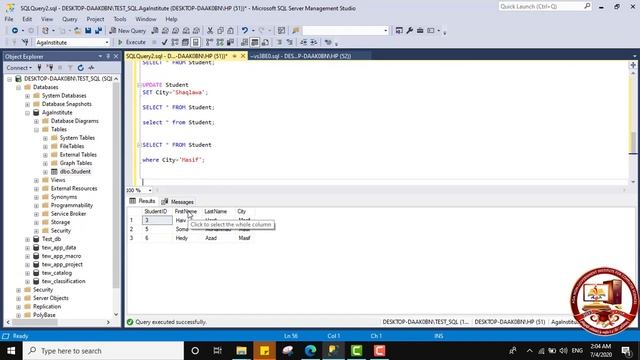640x360 pixels.
Task: Click the Cut scissors icon
Action: pyautogui.click(x=210, y=31)
